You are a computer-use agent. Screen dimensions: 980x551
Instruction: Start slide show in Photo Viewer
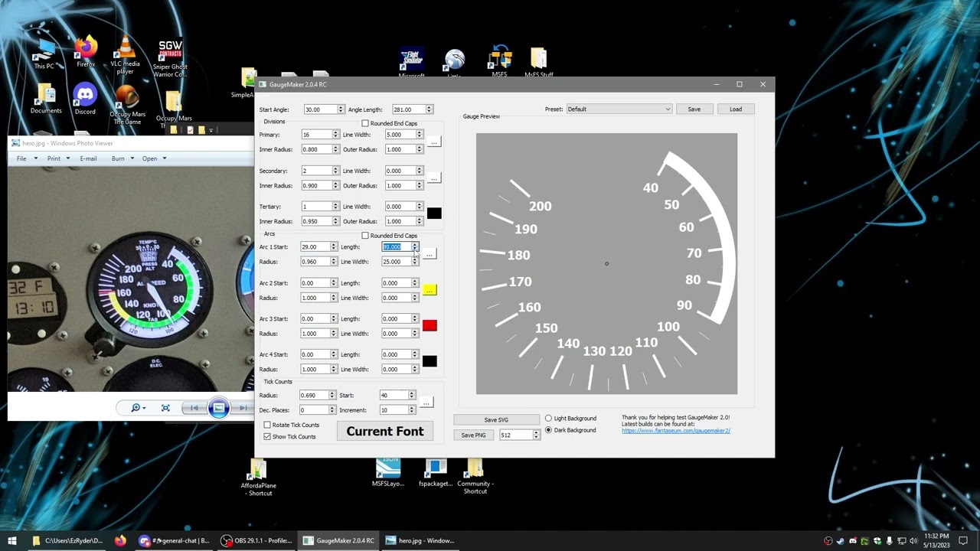pos(219,408)
